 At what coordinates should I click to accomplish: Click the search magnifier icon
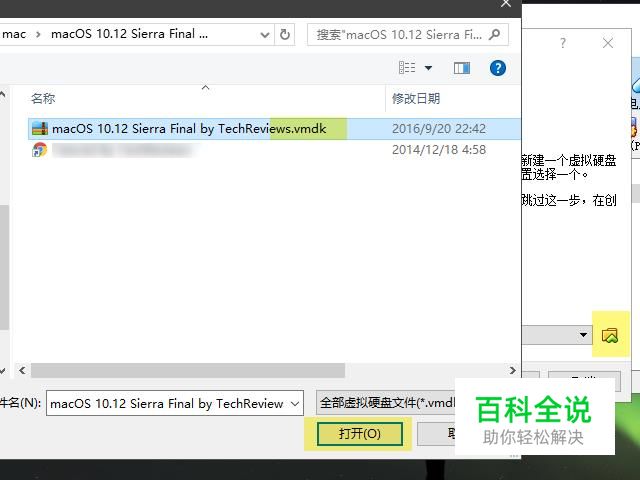(x=494, y=34)
